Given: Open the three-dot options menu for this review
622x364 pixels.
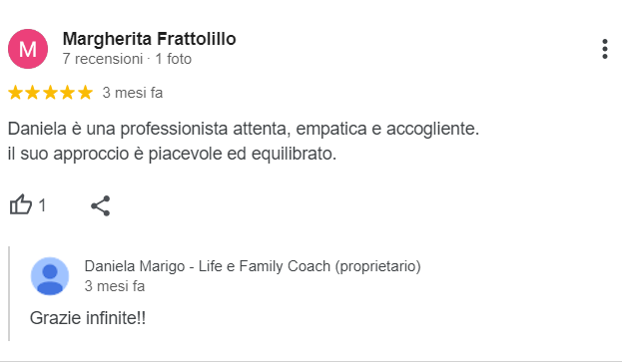Looking at the screenshot, I should [605, 49].
